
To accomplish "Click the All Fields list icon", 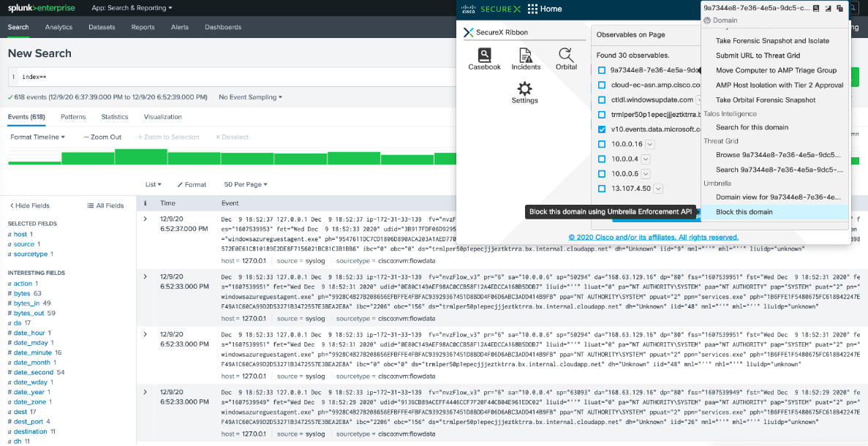I will (x=91, y=206).
